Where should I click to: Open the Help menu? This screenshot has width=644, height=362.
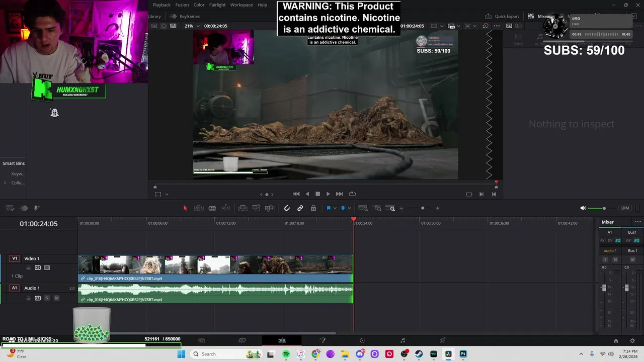(263, 5)
